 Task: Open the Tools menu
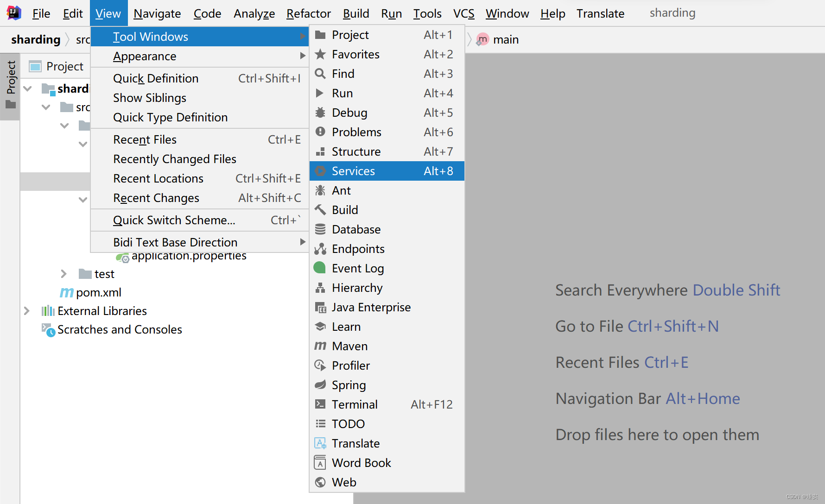[x=427, y=13]
